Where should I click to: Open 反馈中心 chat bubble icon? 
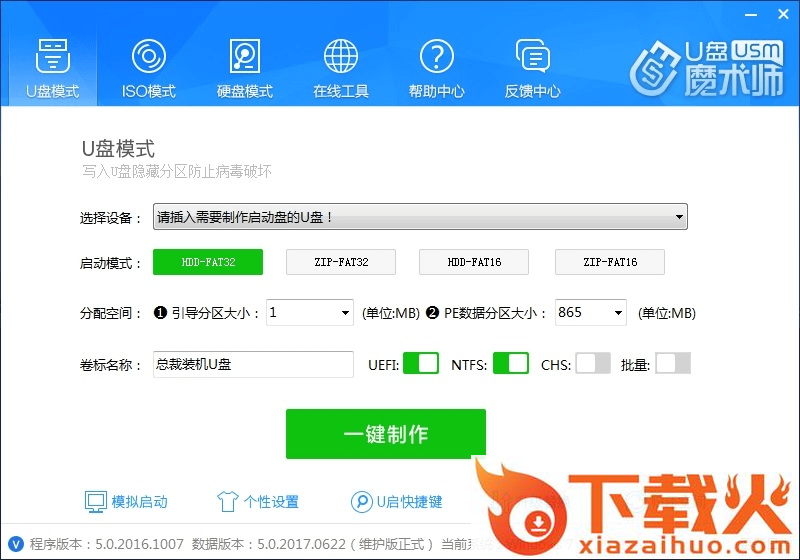tap(533, 56)
